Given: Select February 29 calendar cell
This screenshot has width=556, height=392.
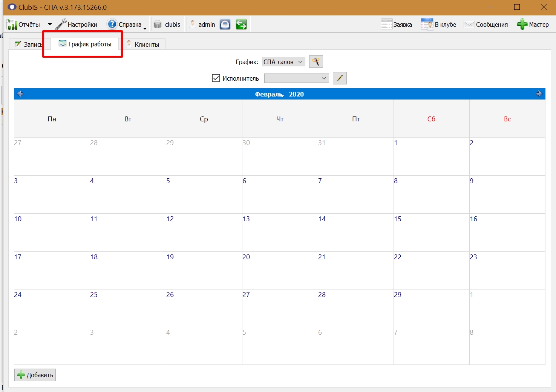Looking at the screenshot, I should (432, 308).
